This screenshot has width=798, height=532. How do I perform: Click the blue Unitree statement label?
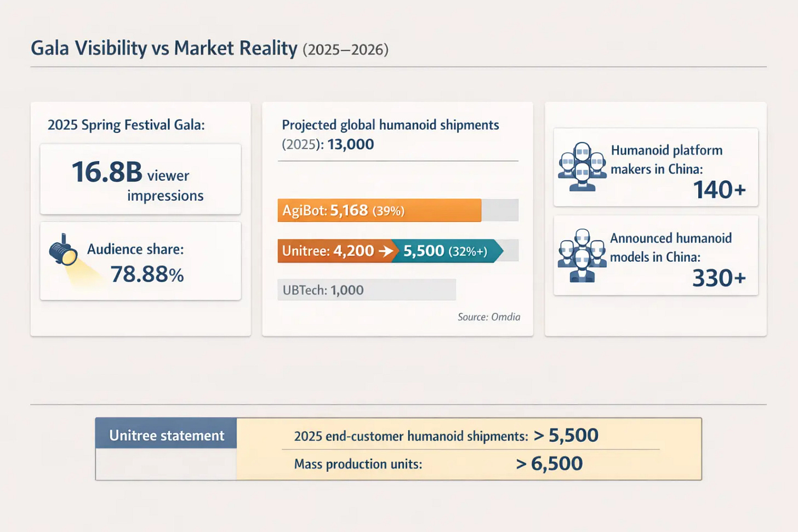[x=166, y=433]
